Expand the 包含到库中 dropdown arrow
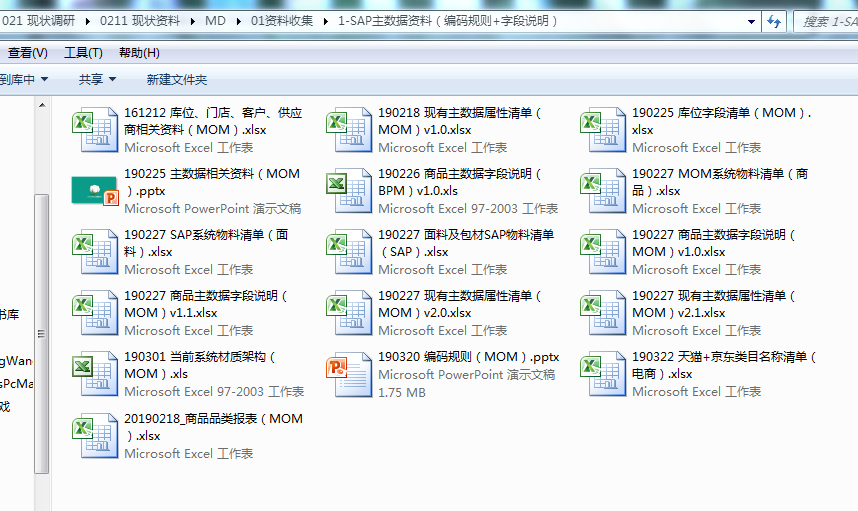 click(x=43, y=79)
